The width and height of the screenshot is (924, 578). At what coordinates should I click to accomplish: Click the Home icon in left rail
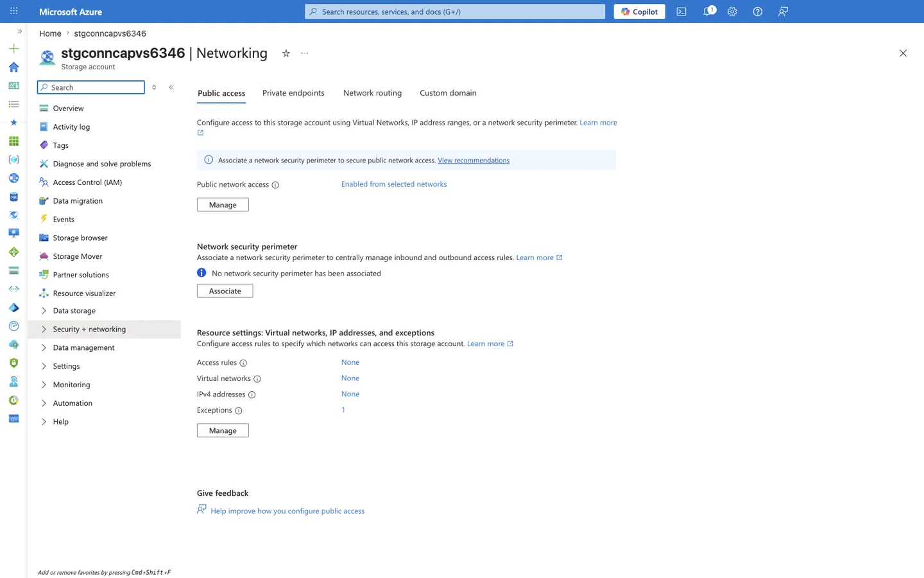point(13,67)
